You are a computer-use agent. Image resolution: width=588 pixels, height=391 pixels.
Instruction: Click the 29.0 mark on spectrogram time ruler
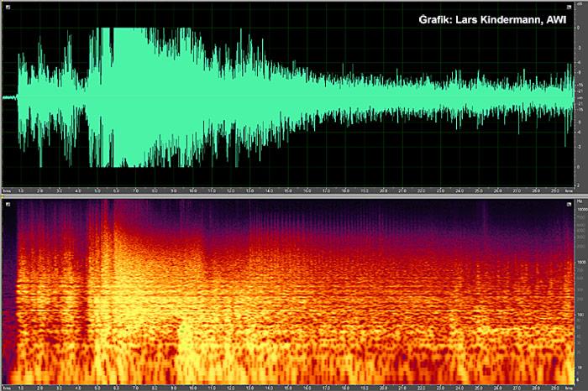coord(555,388)
